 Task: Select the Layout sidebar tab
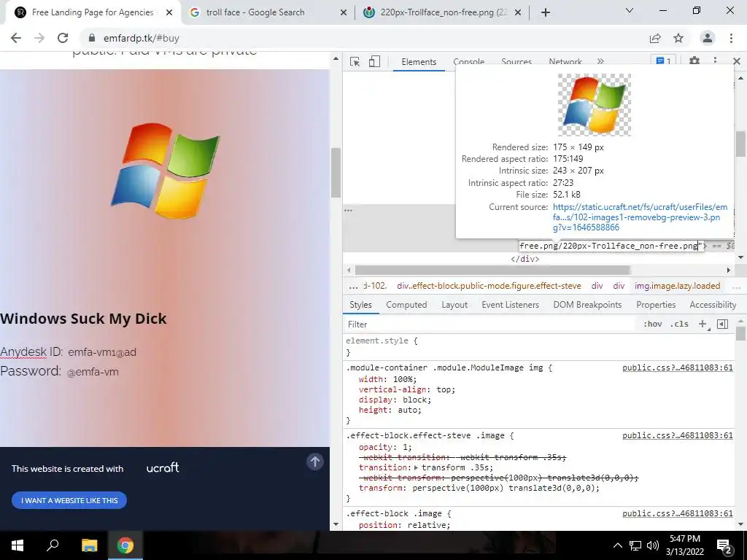tap(454, 305)
